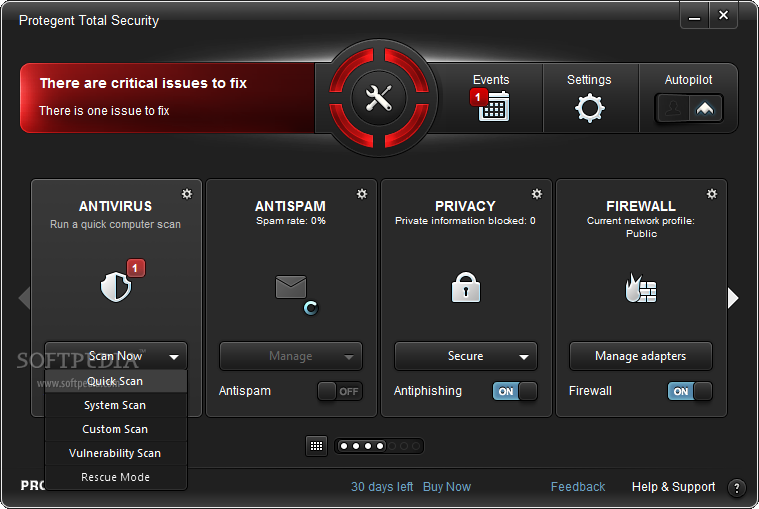Expand the Privacy Secure dropdown
This screenshot has height=509, width=759.
[x=466, y=357]
